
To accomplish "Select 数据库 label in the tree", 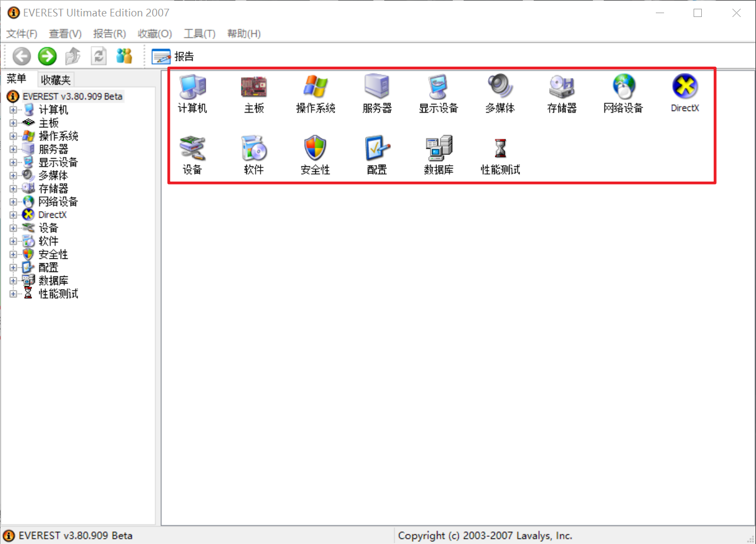I will pos(53,281).
